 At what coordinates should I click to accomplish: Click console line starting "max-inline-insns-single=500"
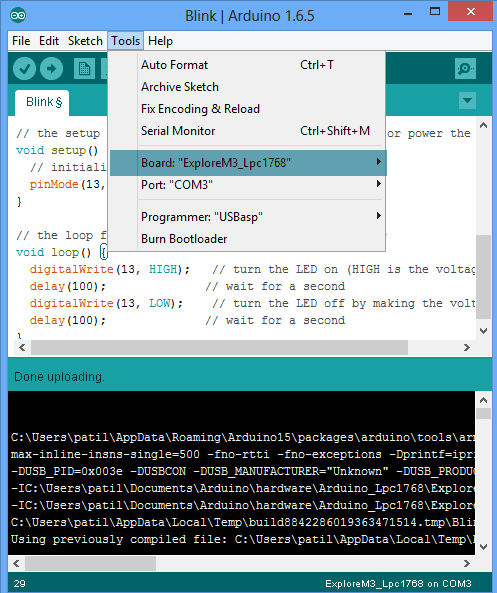tap(242, 454)
